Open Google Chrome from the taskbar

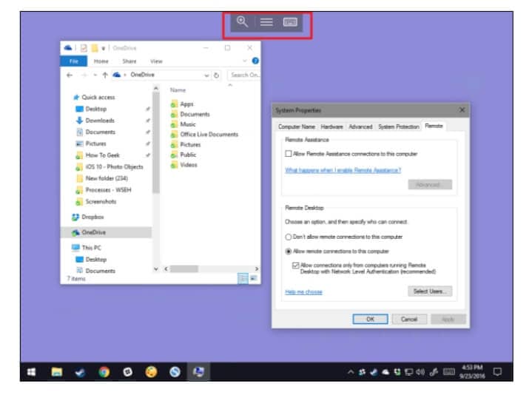click(104, 372)
